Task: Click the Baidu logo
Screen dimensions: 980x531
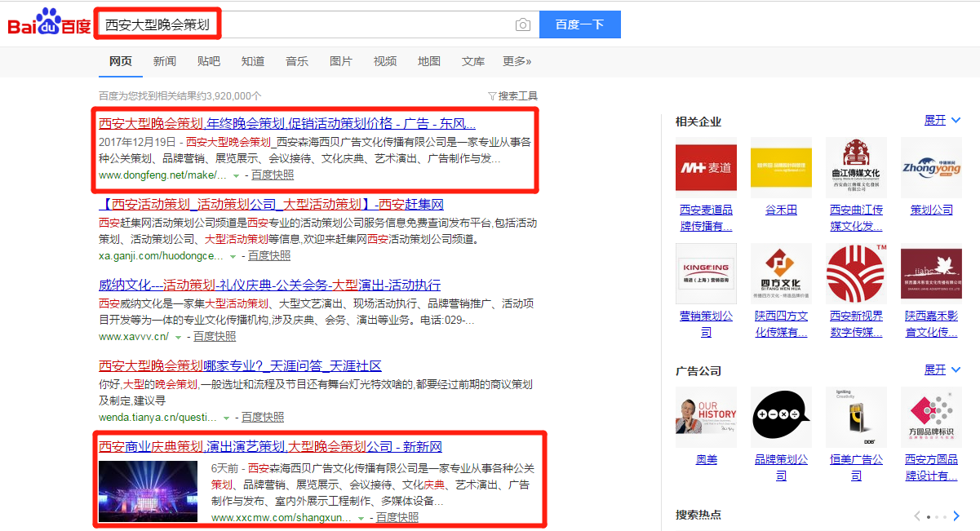Action: click(x=49, y=23)
